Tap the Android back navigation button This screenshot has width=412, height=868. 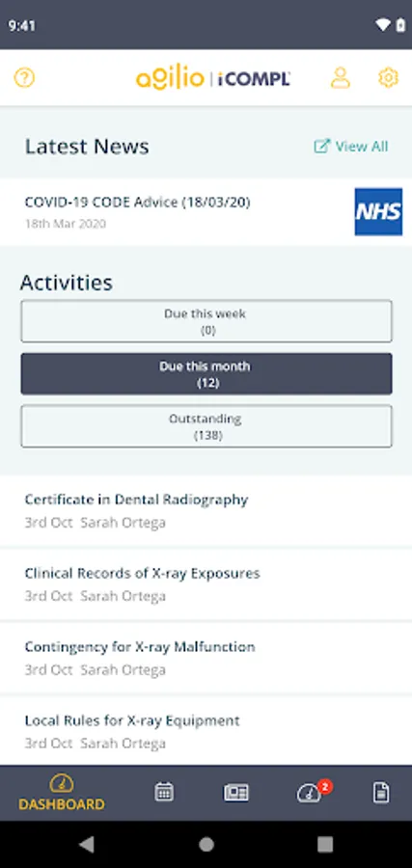coord(87,844)
